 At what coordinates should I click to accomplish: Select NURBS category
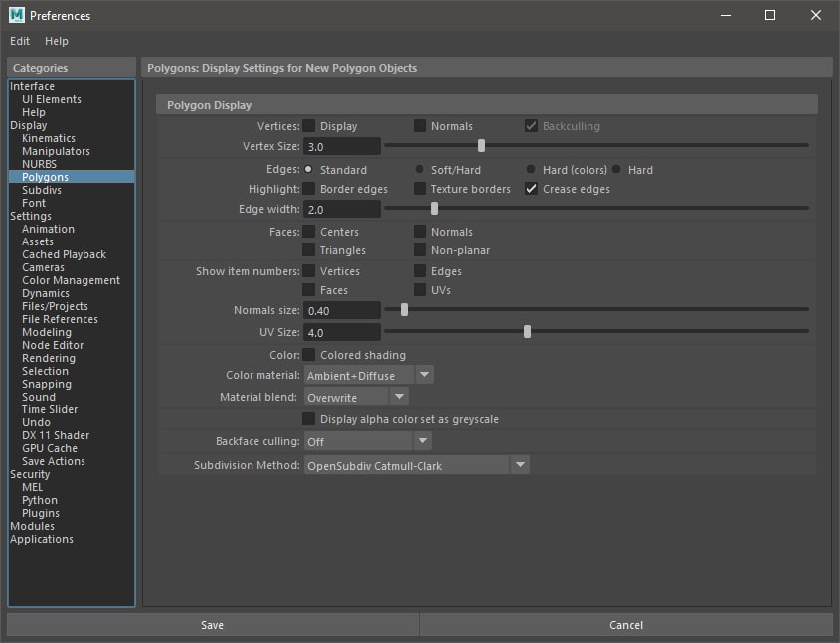click(39, 164)
